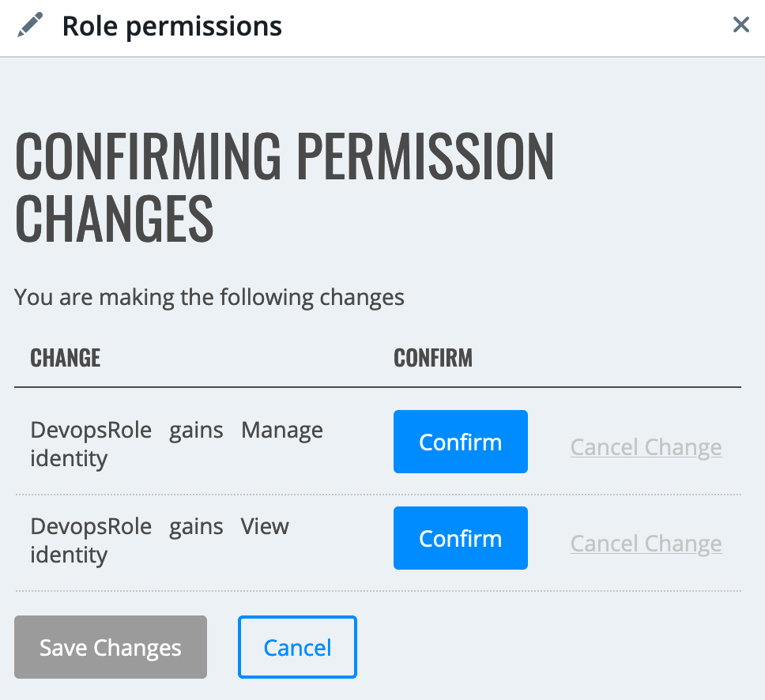The height and width of the screenshot is (700, 765).
Task: Click the Role permissions title text
Action: [171, 26]
